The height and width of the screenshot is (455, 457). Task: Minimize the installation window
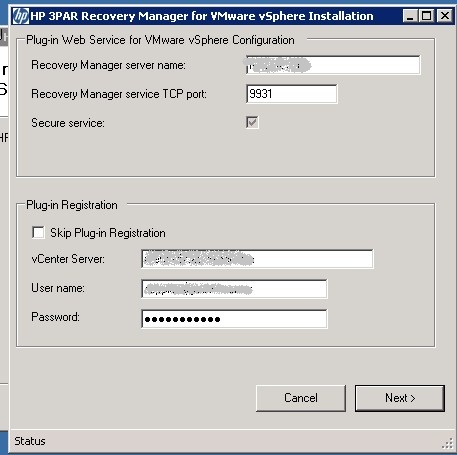point(410,16)
